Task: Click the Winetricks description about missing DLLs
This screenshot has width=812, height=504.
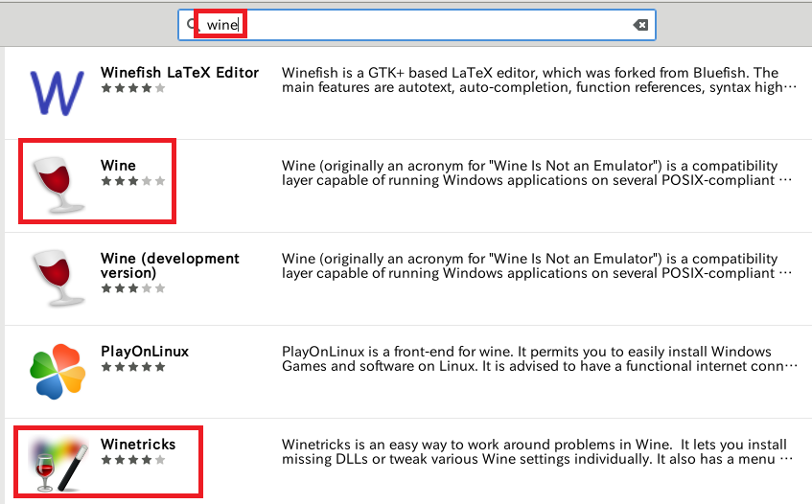Action: coord(537,451)
